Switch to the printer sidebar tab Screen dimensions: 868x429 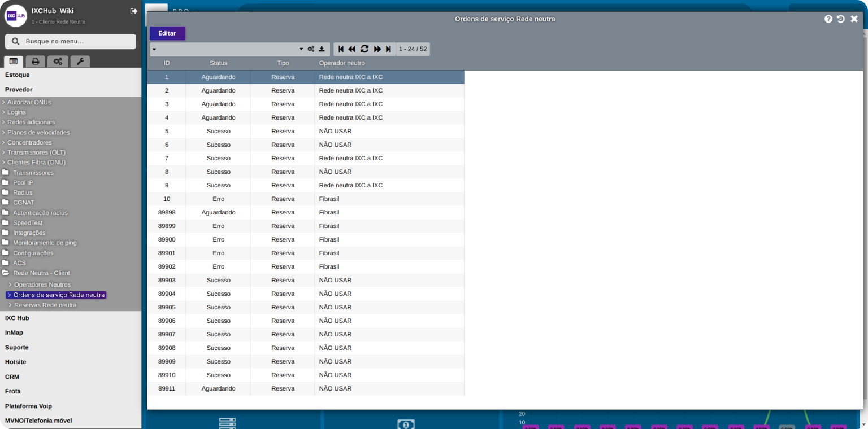pyautogui.click(x=35, y=62)
